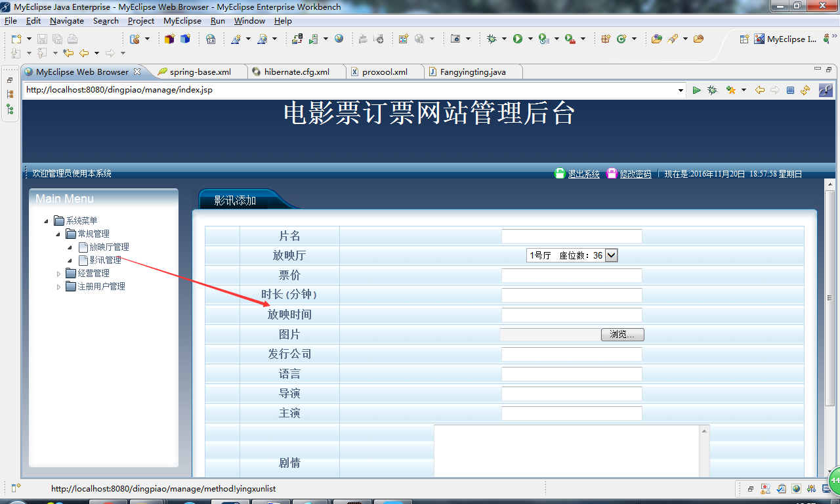
Task: Open the Window menu
Action: [x=249, y=21]
